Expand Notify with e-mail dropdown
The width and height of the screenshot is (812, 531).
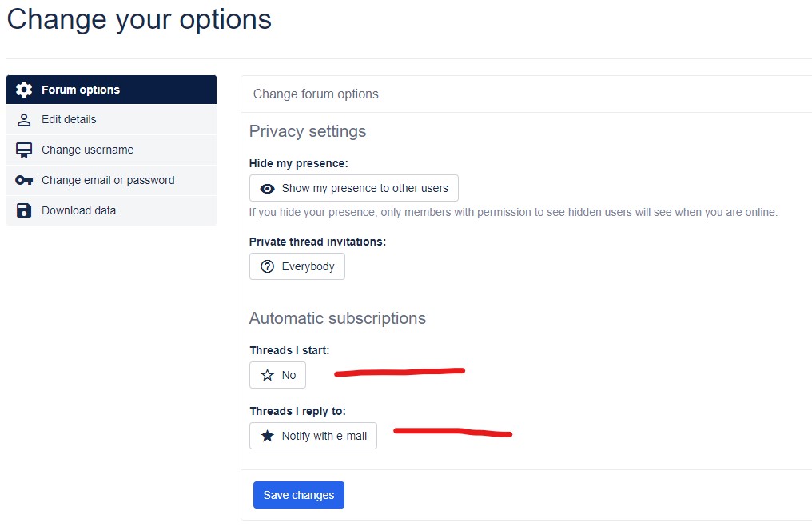pos(313,436)
